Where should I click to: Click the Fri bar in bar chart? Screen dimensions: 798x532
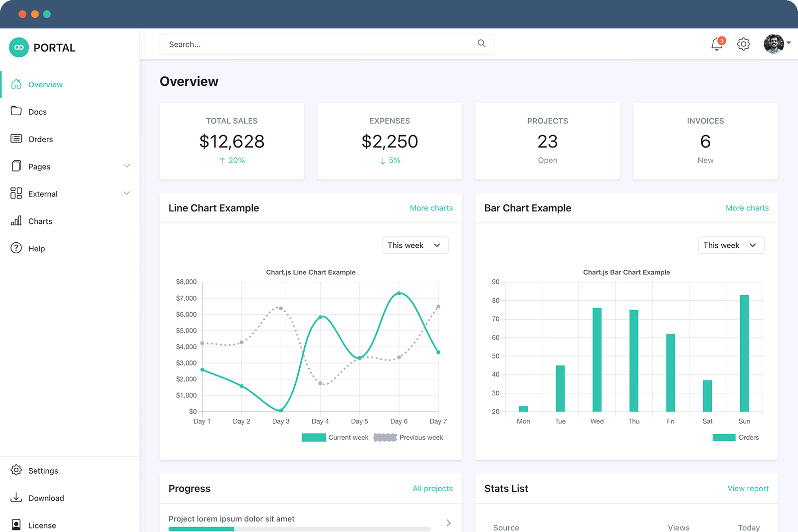click(x=671, y=373)
